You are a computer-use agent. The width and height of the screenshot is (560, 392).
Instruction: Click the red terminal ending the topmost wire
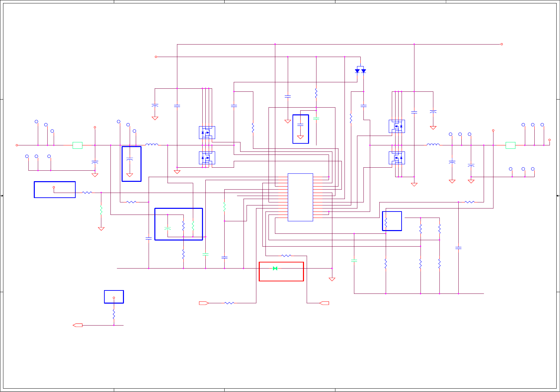point(502,44)
